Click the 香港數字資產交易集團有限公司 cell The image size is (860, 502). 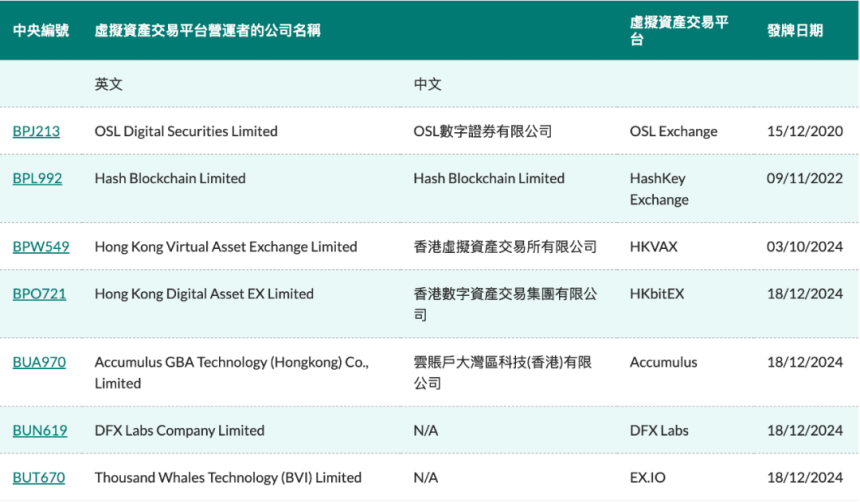coord(505,304)
